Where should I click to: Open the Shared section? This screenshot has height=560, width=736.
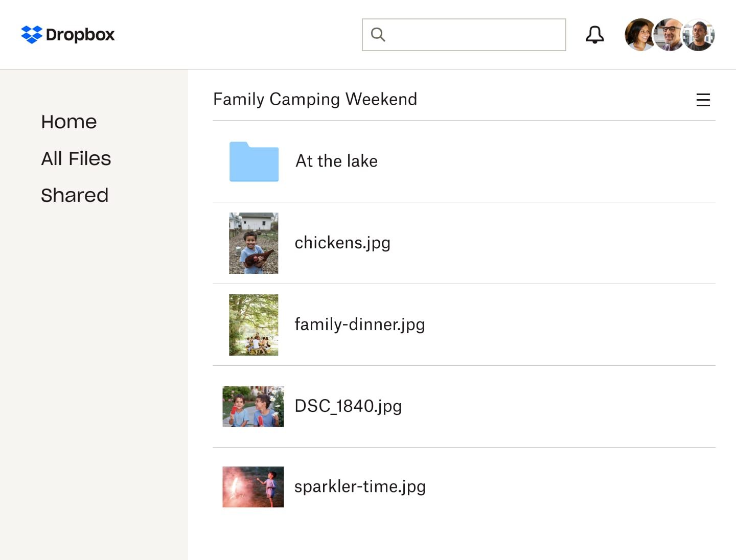pyautogui.click(x=75, y=195)
